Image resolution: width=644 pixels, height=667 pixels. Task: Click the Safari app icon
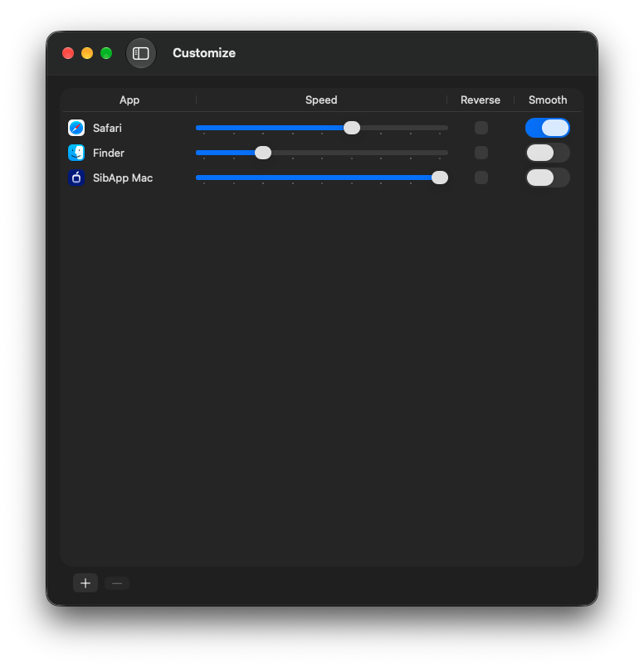pyautogui.click(x=76, y=128)
